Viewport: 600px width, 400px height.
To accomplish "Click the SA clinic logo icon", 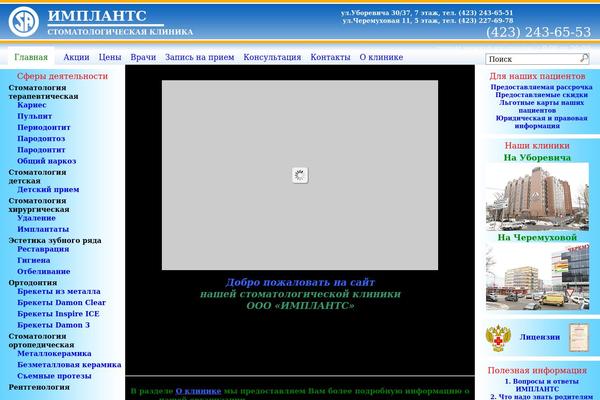I will point(24,22).
